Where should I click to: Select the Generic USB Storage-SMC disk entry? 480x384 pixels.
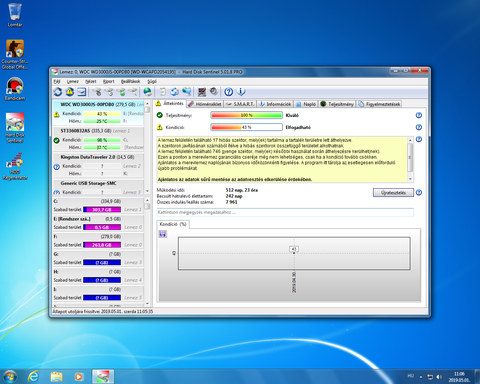tap(98, 187)
